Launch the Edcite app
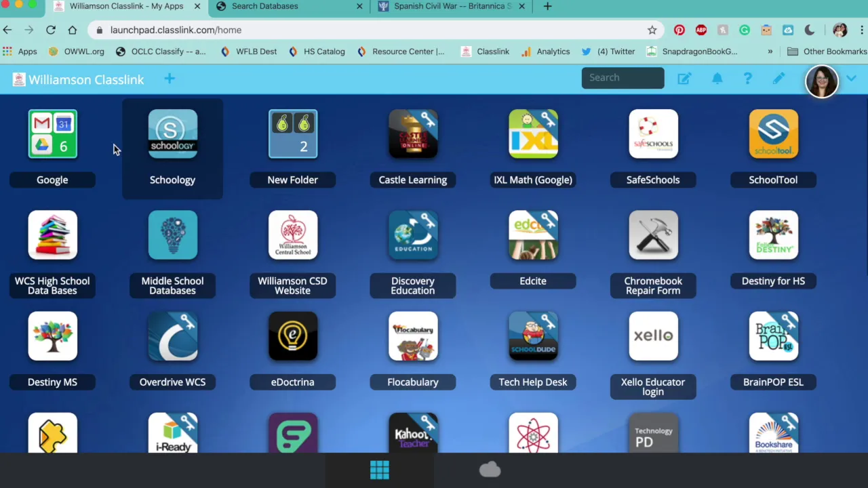This screenshot has width=868, height=488. click(x=533, y=235)
